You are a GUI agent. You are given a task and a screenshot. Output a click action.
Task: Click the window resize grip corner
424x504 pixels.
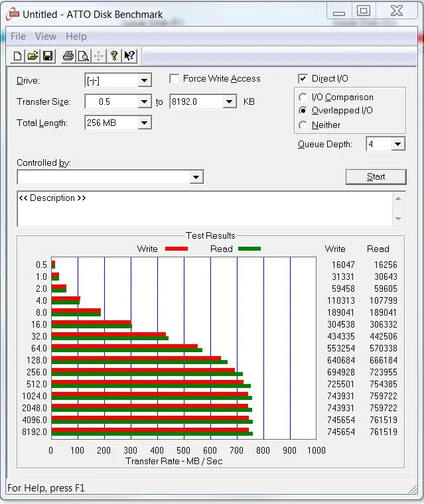[x=412, y=489]
